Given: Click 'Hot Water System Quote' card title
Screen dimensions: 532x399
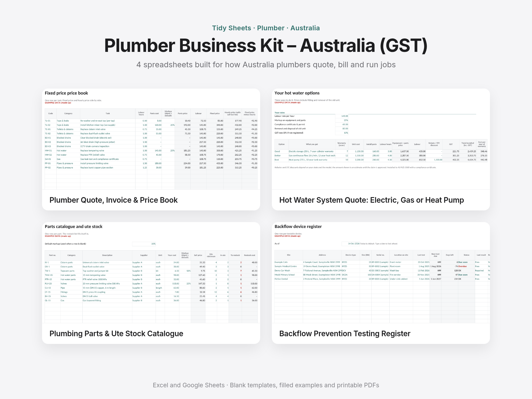Looking at the screenshot, I should 372,200.
